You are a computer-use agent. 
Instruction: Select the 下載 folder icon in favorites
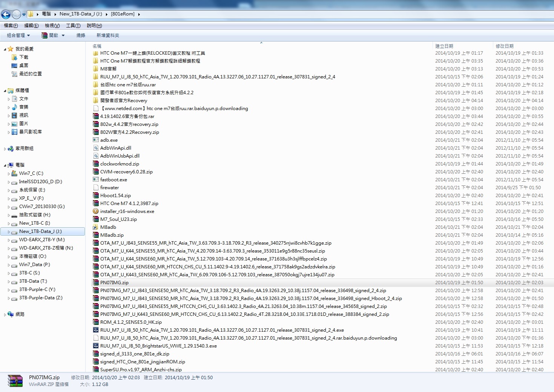[14, 57]
